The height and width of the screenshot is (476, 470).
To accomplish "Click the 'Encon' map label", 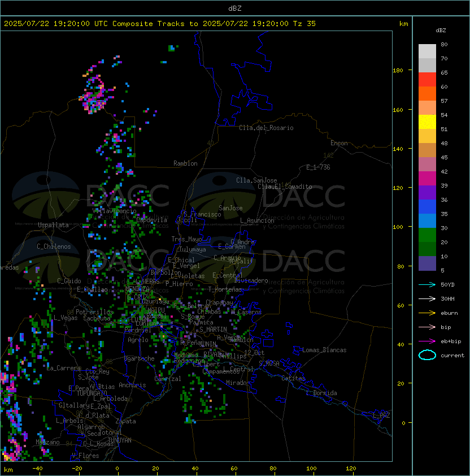I will click(x=339, y=143).
